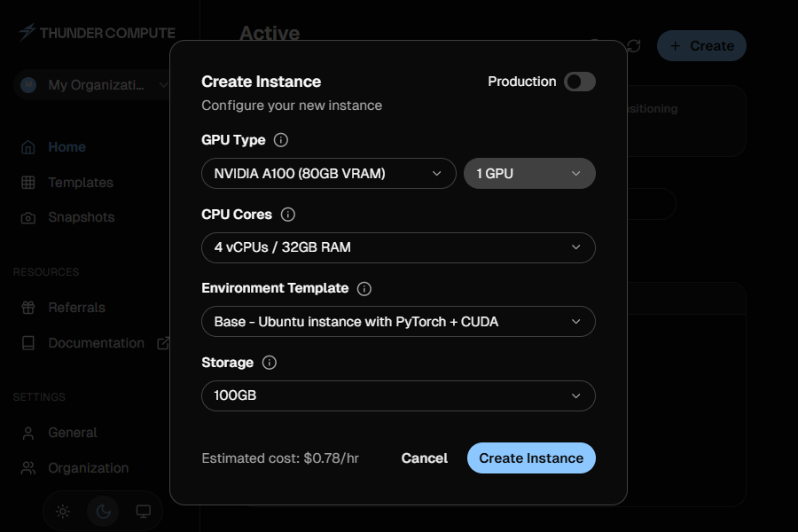The image size is (798, 532).
Task: Click the Storage info icon
Action: coord(268,363)
